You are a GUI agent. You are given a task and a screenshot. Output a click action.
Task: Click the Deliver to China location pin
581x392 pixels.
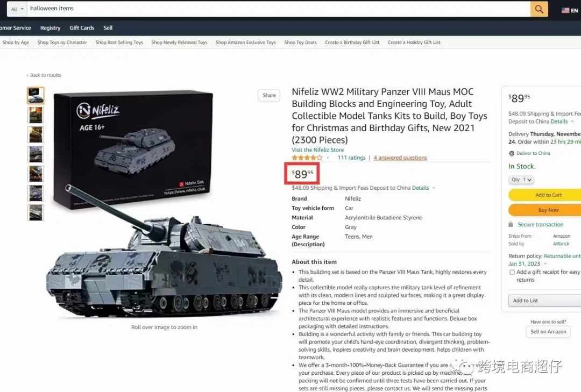pyautogui.click(x=512, y=153)
